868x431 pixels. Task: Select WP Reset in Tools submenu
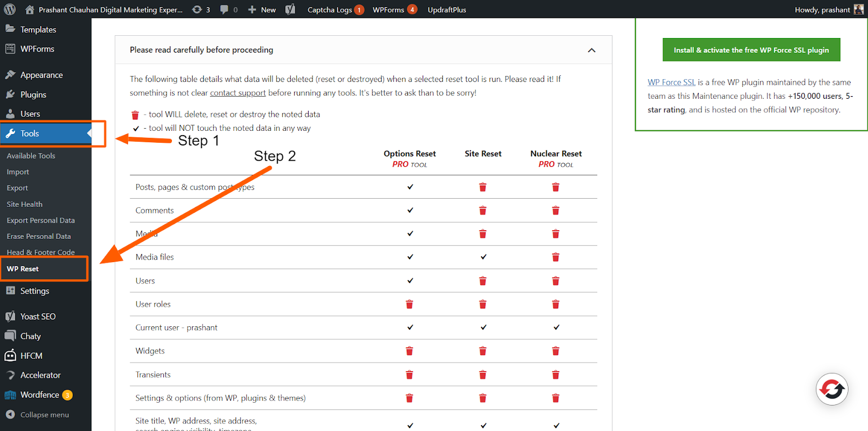click(x=23, y=269)
